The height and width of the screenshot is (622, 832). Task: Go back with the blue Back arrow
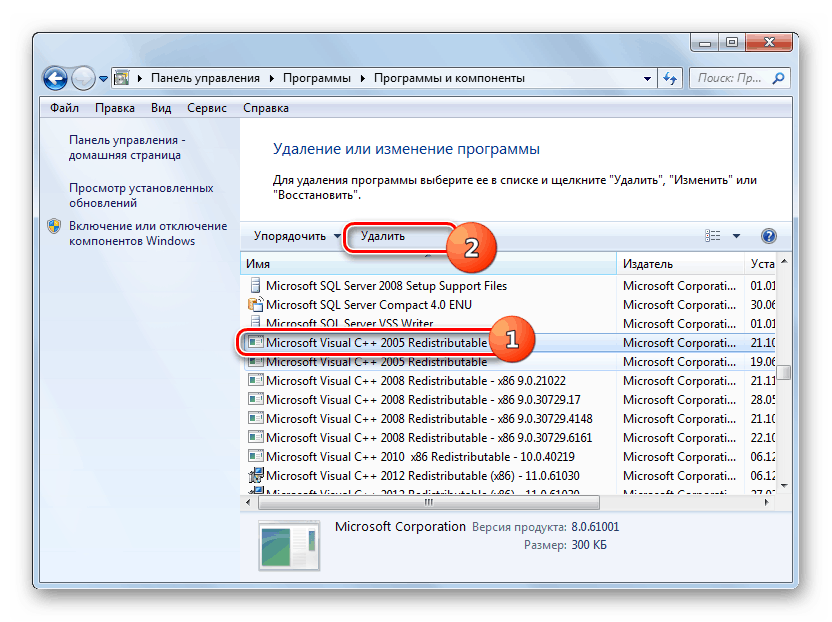coord(55,79)
